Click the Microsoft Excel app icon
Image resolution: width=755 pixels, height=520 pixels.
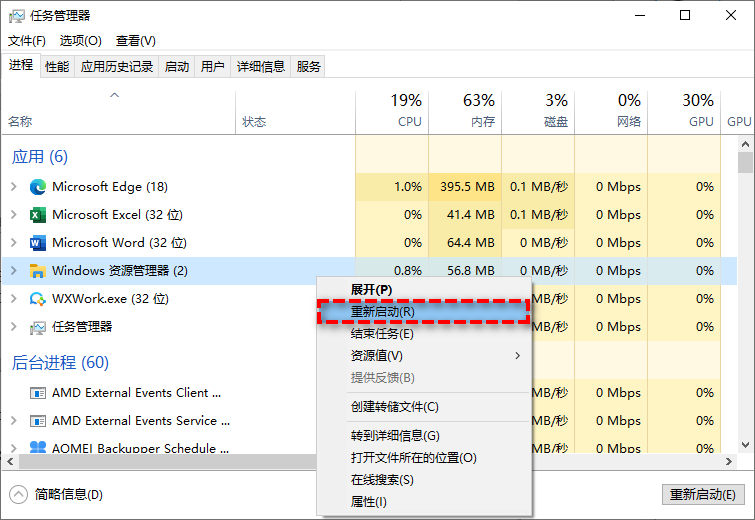point(38,215)
